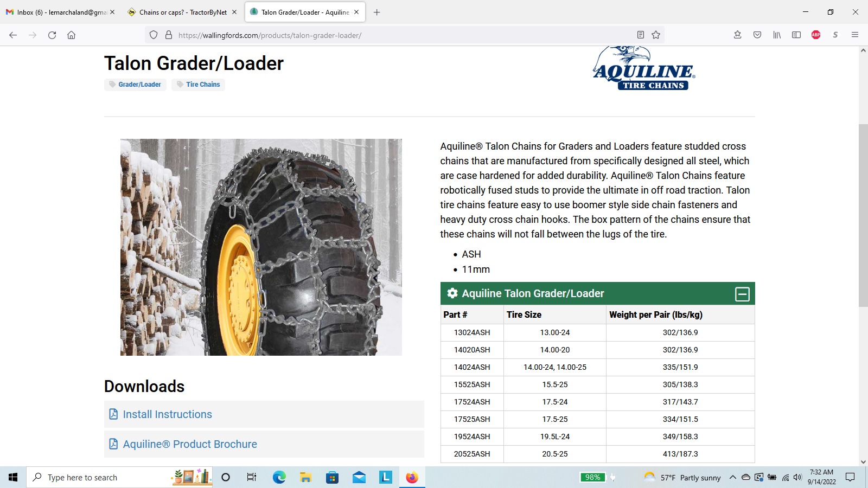Open the Mail app from taskbar
The image size is (868, 488).
coord(359,477)
